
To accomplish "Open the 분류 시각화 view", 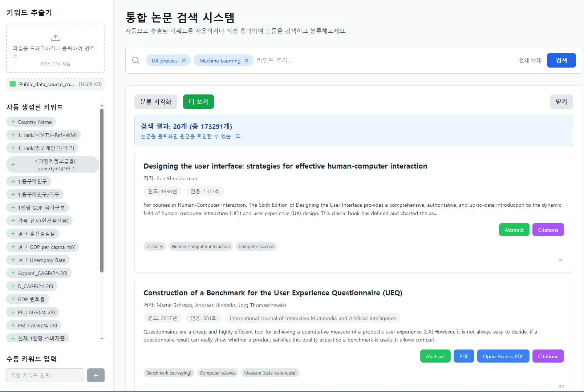I will (x=156, y=102).
